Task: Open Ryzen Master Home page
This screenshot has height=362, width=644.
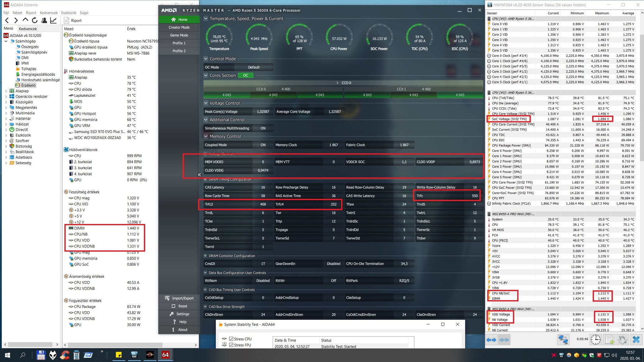Action: pyautogui.click(x=179, y=19)
